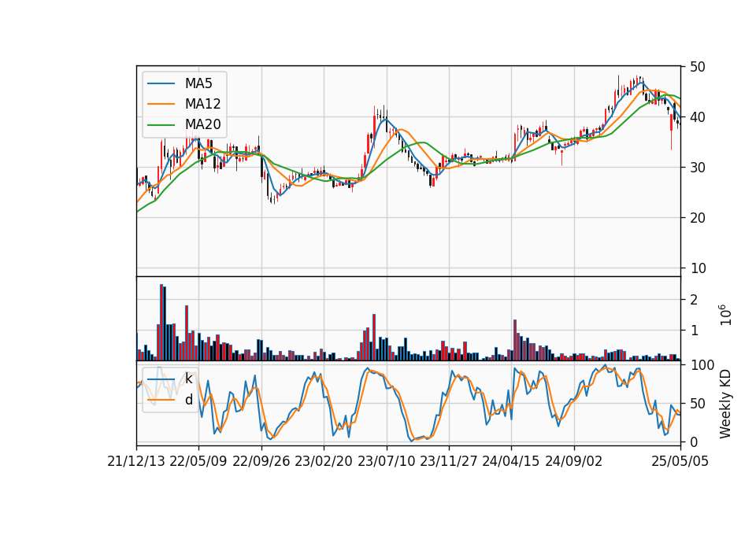Click the date label 23/11/27
This screenshot has width=756, height=543.
(x=449, y=461)
